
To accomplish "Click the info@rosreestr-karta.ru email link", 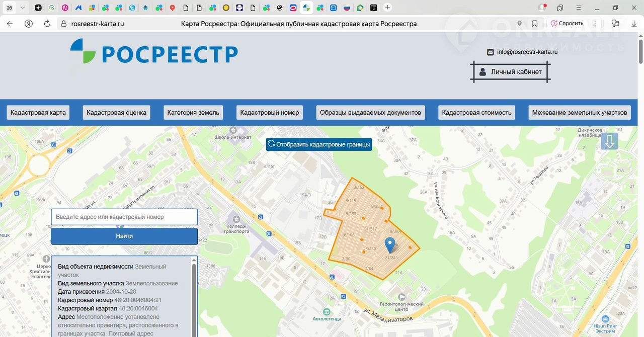I will pyautogui.click(x=527, y=52).
